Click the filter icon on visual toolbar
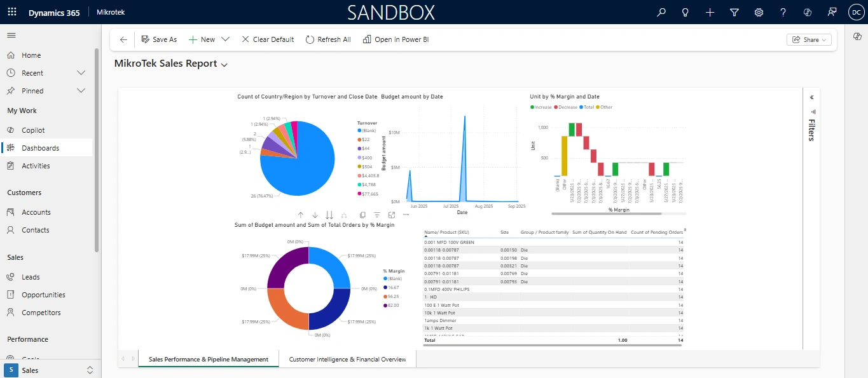The height and width of the screenshot is (378, 868). [377, 215]
